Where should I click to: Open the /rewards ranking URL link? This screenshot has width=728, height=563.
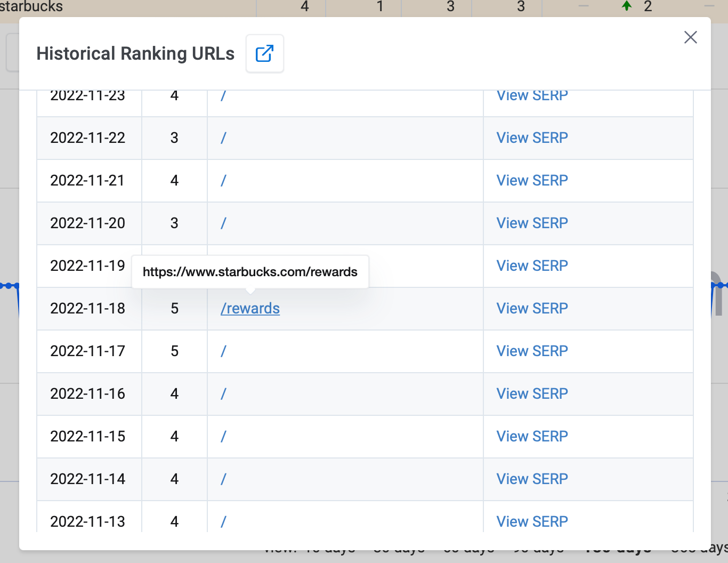pyautogui.click(x=250, y=308)
